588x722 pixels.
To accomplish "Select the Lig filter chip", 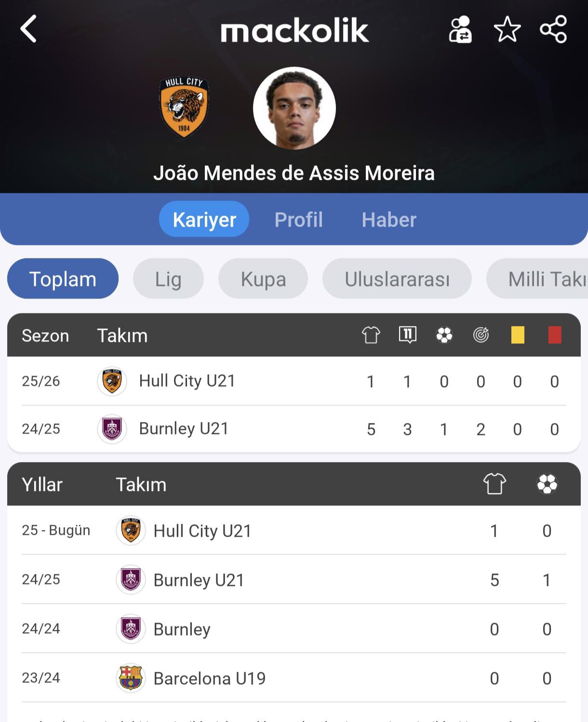I will pyautogui.click(x=168, y=279).
